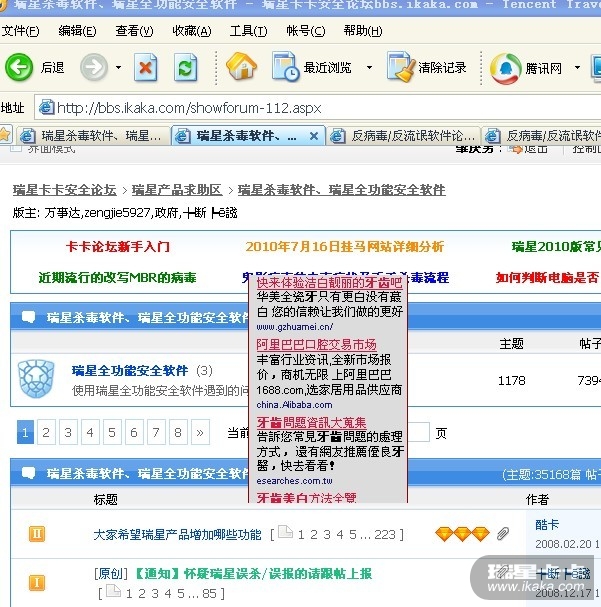Go to pagination page 2
Viewport: 601px width, 607px height.
click(x=46, y=432)
